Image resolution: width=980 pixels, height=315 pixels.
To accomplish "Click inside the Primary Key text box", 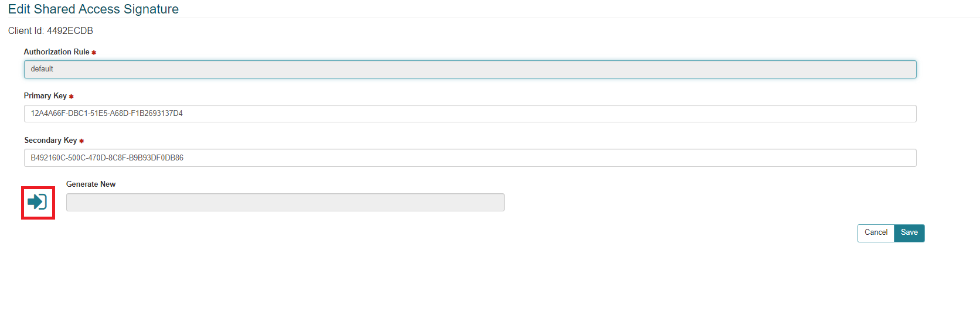I will [469, 114].
